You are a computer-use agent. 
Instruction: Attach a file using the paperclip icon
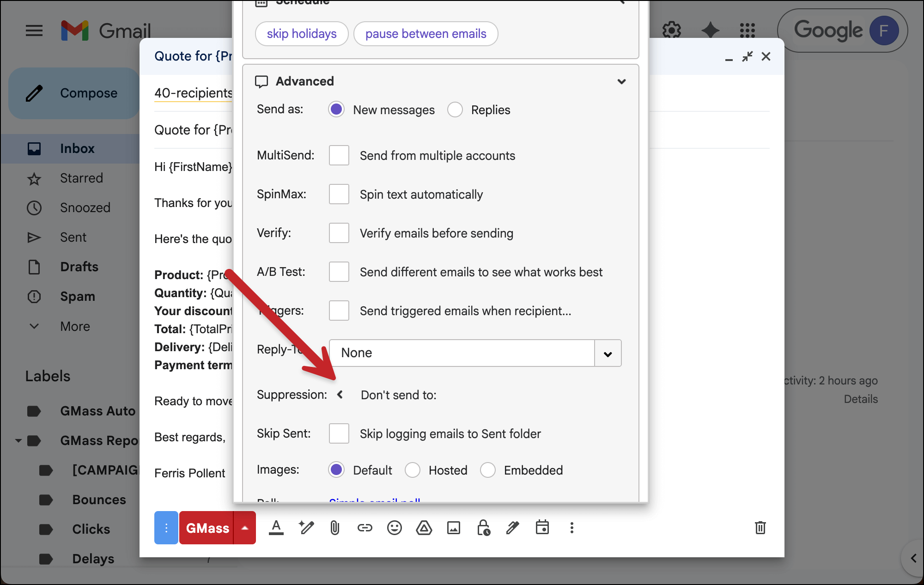coord(334,528)
